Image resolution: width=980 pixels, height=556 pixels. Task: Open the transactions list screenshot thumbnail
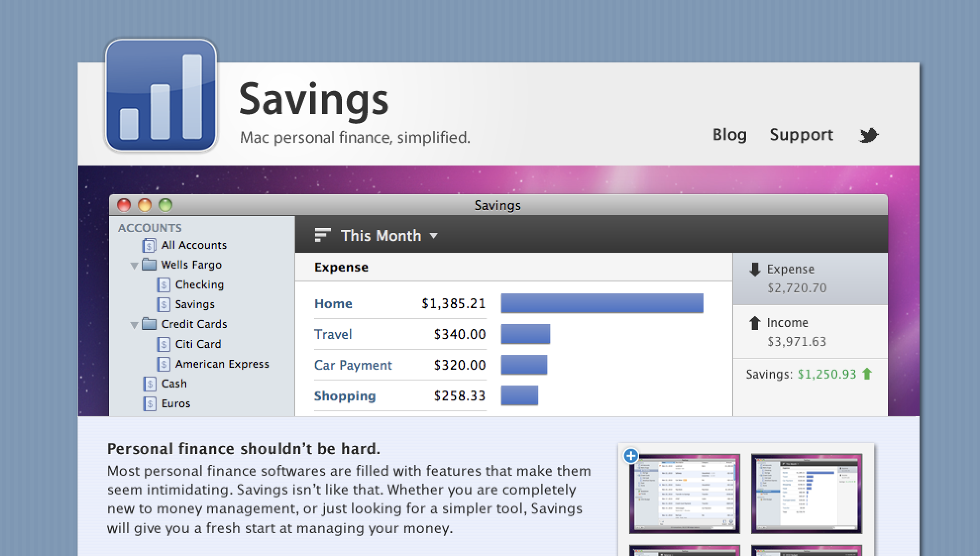[x=685, y=494]
